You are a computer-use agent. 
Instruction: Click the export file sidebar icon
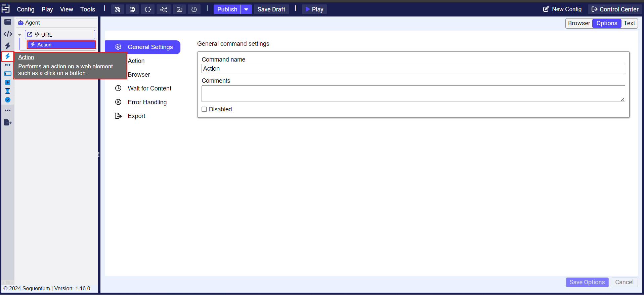point(8,122)
